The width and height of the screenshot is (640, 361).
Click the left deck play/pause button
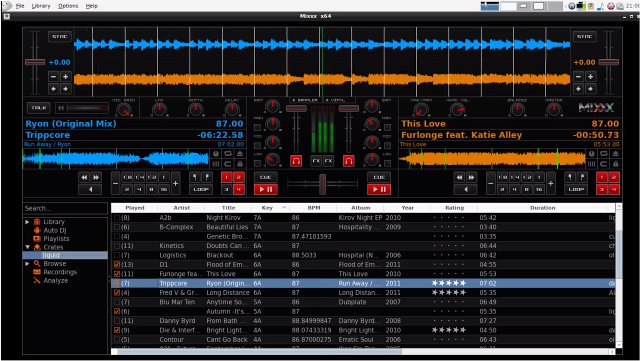(266, 189)
